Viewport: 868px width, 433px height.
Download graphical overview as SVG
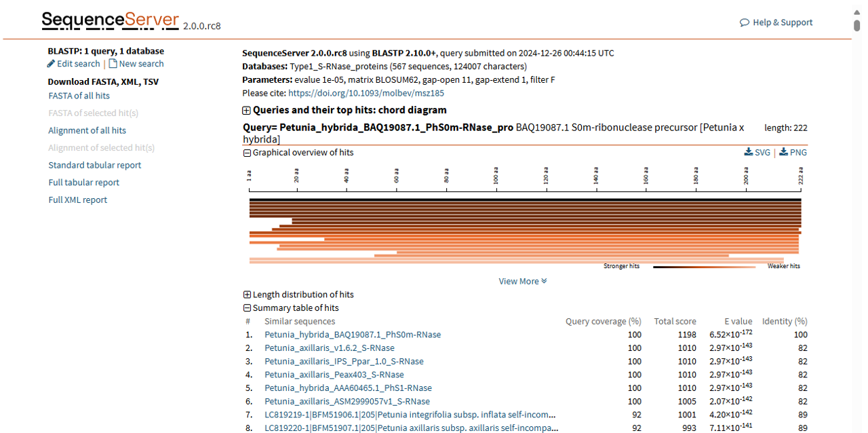[757, 153]
